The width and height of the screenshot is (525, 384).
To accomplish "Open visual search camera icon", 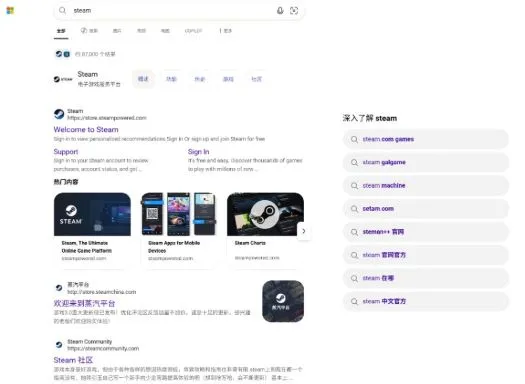I will (294, 10).
